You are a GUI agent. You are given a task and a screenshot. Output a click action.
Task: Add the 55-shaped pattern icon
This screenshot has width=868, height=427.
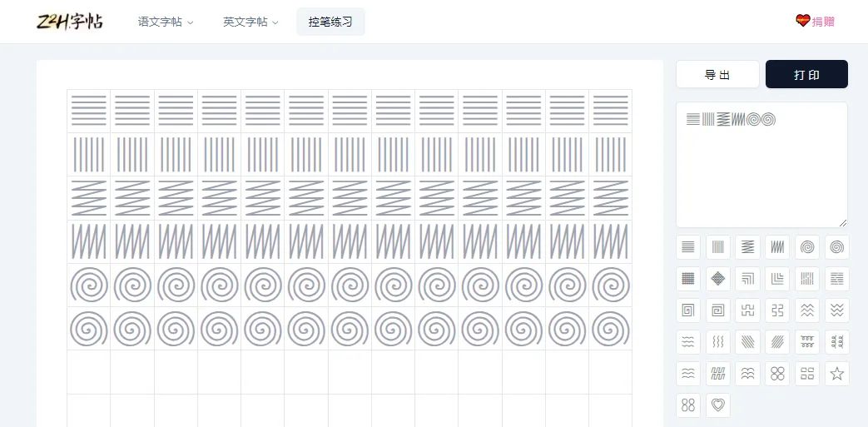[777, 310]
